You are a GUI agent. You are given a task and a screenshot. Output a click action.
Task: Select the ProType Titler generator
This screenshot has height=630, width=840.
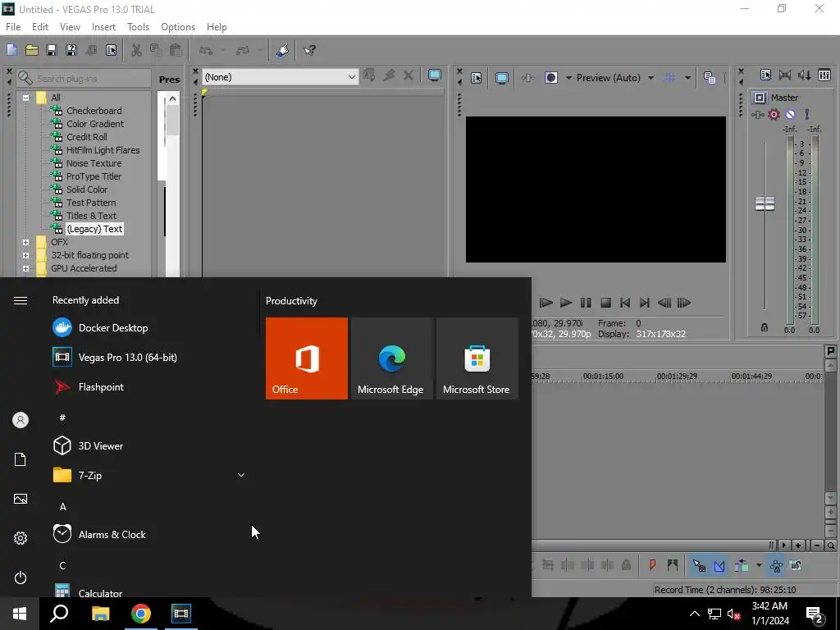(x=94, y=176)
